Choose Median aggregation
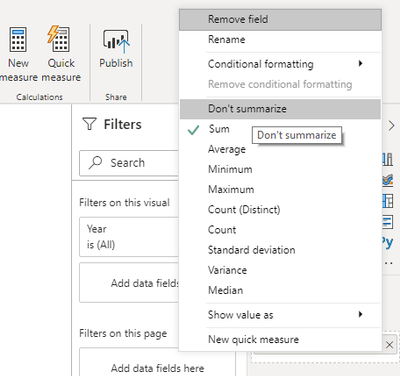400x376 pixels. tap(280, 290)
